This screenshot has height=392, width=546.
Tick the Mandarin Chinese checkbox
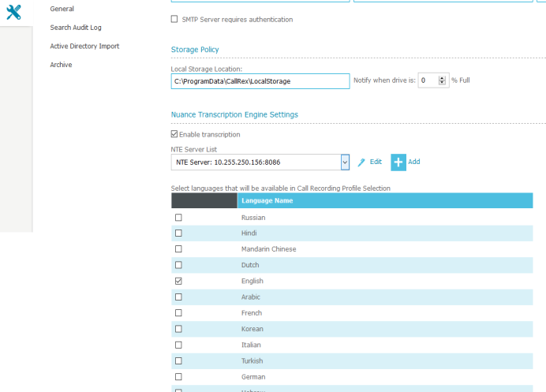[x=178, y=249]
